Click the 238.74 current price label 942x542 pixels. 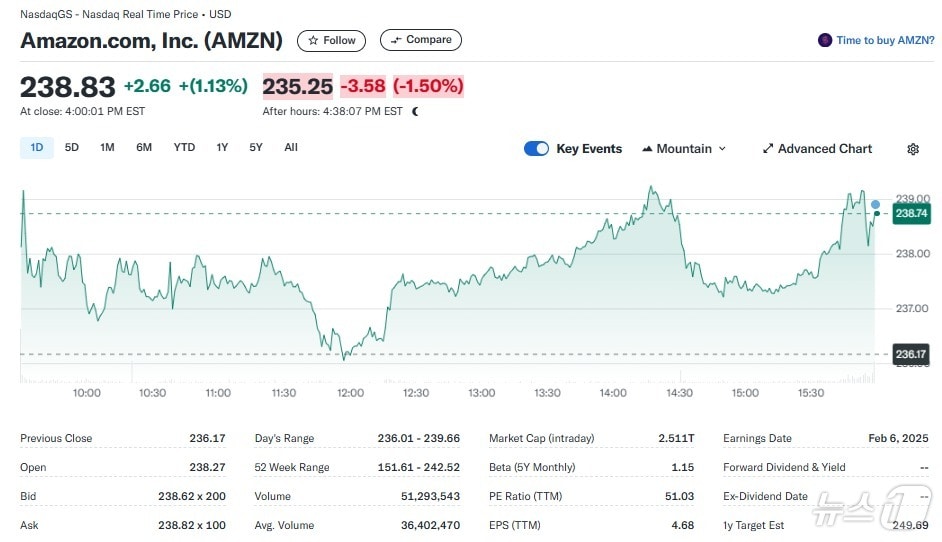[911, 213]
